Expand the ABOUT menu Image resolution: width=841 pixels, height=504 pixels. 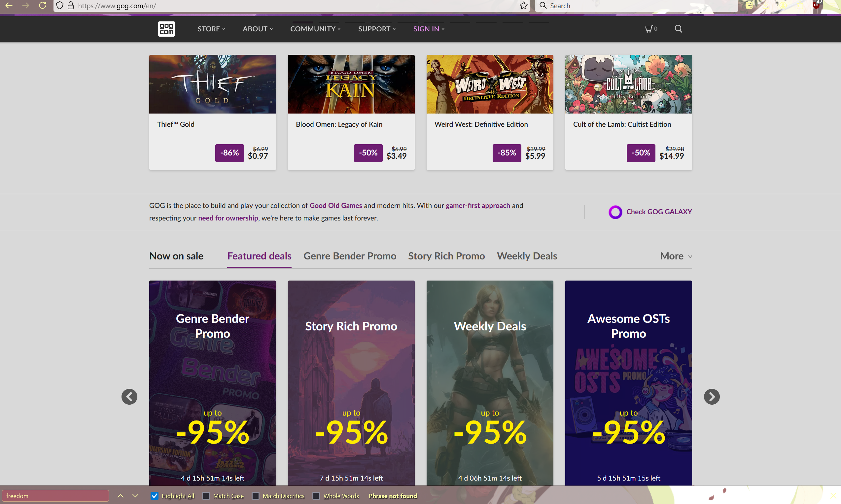tap(258, 29)
